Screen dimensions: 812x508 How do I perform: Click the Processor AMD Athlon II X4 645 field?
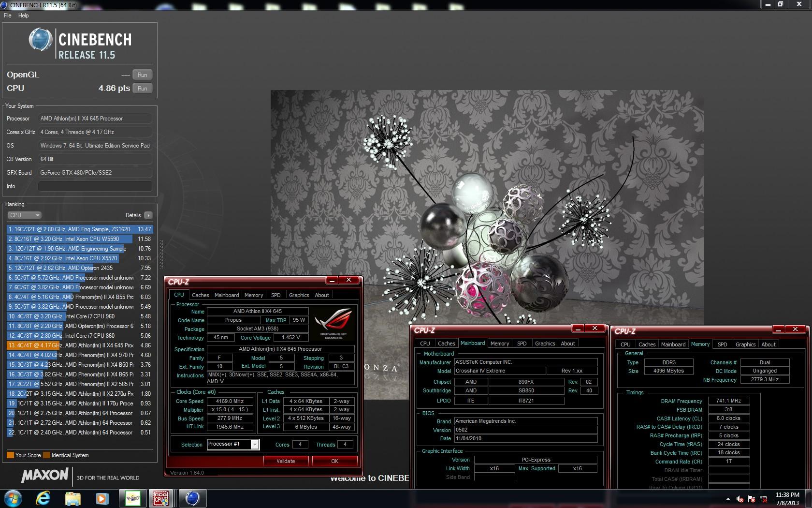(95, 119)
